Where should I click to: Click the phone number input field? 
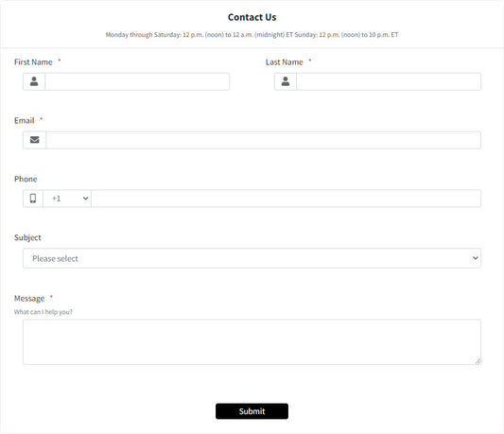pos(287,199)
